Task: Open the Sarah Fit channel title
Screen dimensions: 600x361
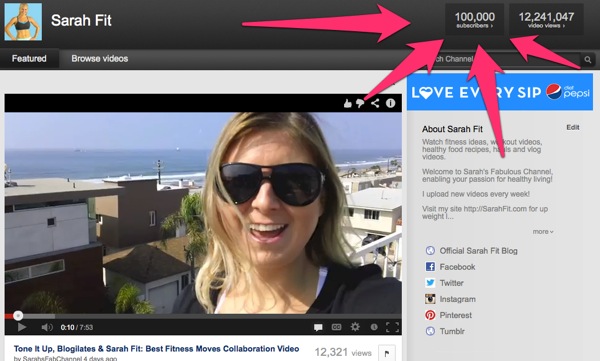Action: tap(81, 20)
